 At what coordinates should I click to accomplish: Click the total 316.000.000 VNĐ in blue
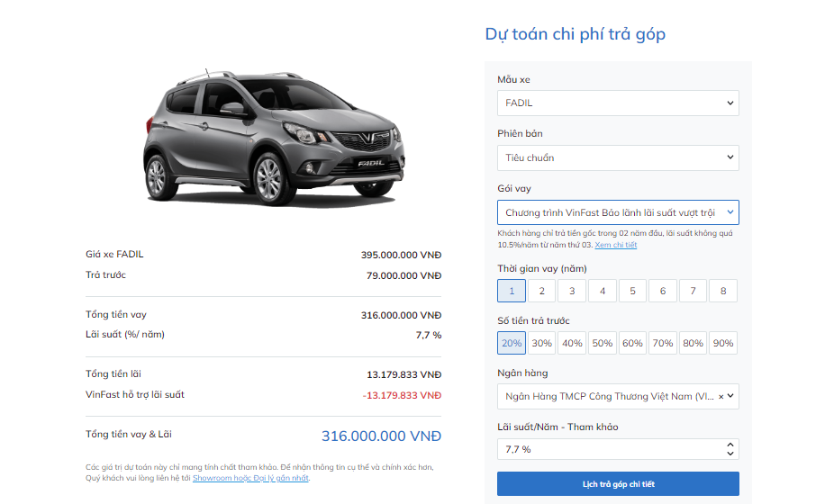381,436
